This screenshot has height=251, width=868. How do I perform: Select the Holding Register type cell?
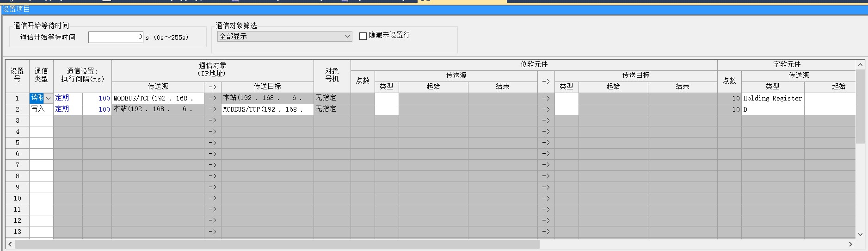772,98
